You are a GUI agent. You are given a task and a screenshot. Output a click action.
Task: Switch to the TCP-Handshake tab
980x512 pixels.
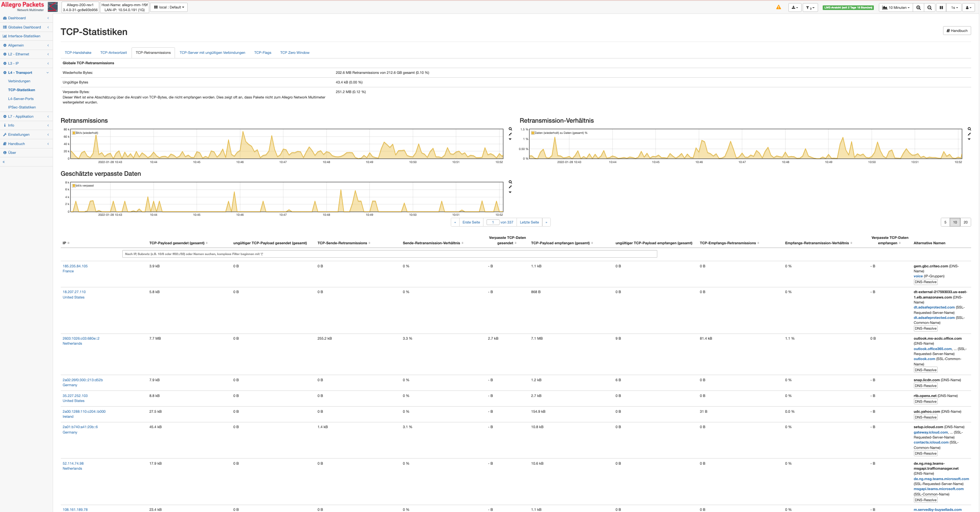point(78,52)
